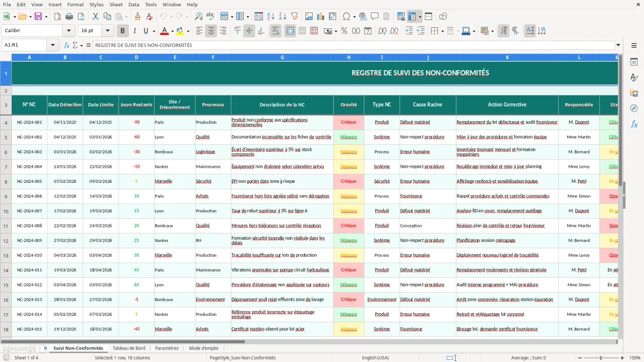This screenshot has width=644, height=362.
Task: Sort ascending A to Z
Action: (x=270, y=17)
